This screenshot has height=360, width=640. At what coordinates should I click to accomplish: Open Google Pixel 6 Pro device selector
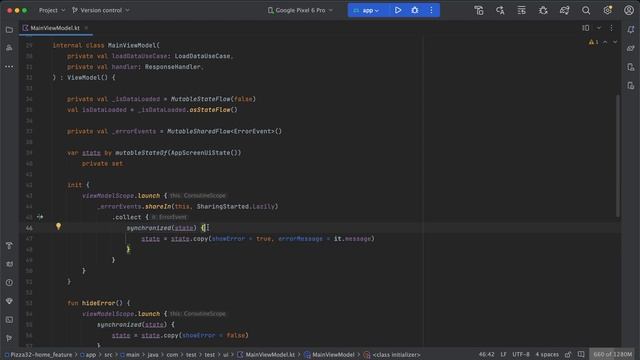300,10
